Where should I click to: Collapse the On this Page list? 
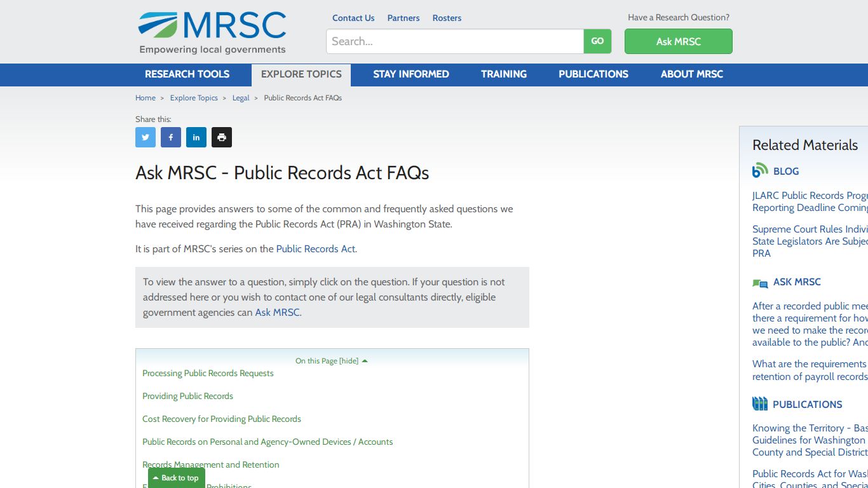point(332,361)
